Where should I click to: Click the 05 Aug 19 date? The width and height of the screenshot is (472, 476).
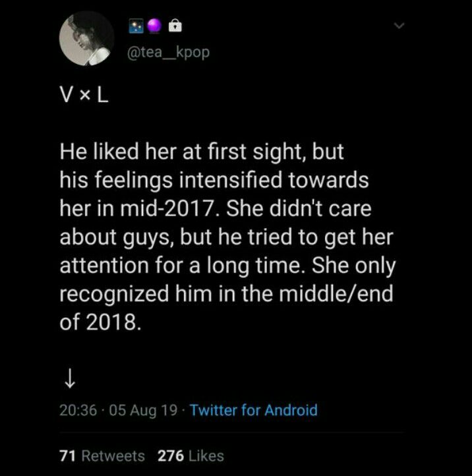(x=143, y=410)
